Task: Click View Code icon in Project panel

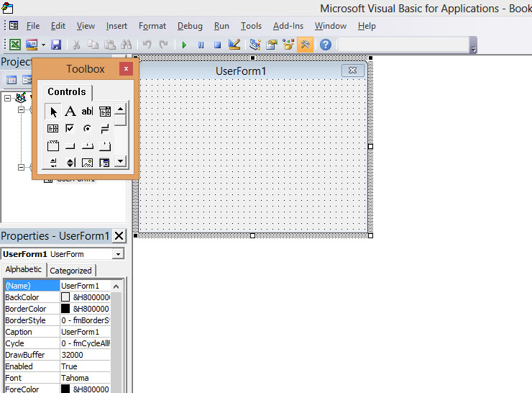Action: (x=12, y=80)
